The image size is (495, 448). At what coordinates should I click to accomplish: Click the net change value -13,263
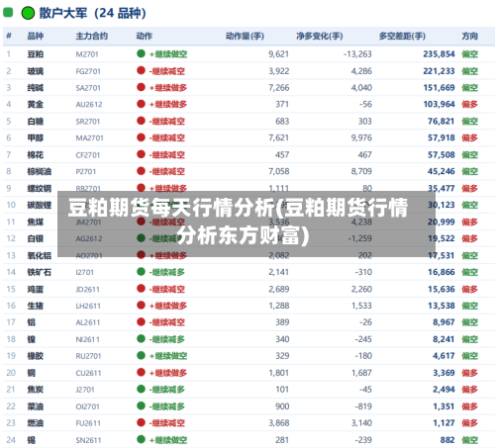(357, 54)
